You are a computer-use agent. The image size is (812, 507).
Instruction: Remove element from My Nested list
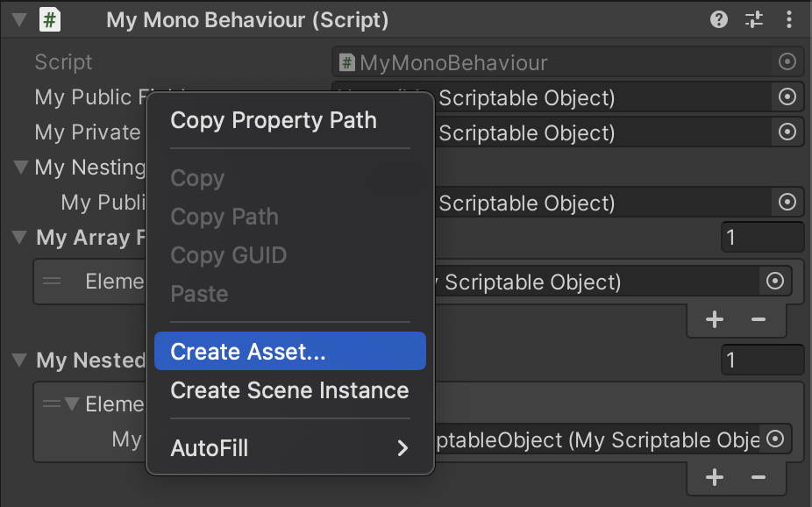click(x=759, y=477)
